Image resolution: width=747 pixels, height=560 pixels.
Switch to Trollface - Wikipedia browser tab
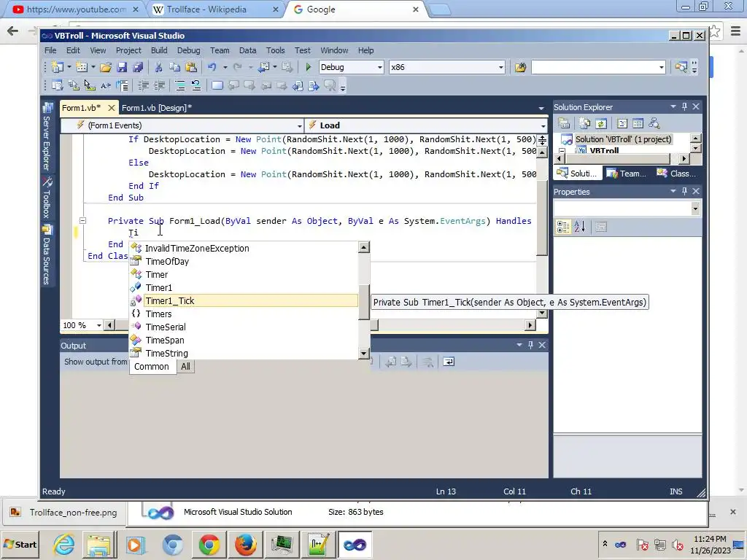tap(206, 9)
